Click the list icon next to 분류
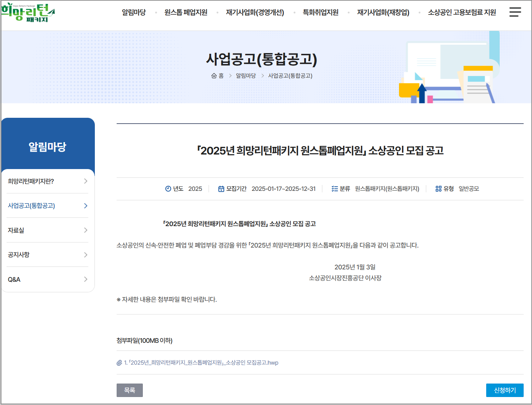Image resolution: width=532 pixels, height=405 pixels. 335,189
